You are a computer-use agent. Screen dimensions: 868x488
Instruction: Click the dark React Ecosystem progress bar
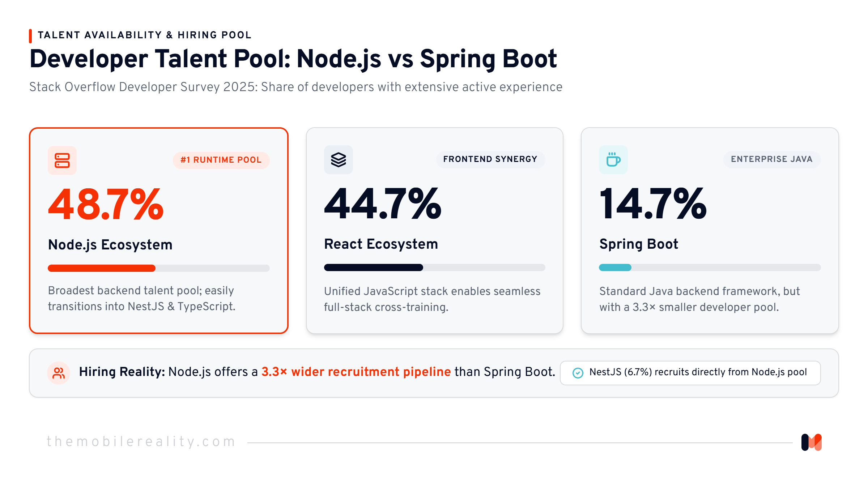[374, 267]
